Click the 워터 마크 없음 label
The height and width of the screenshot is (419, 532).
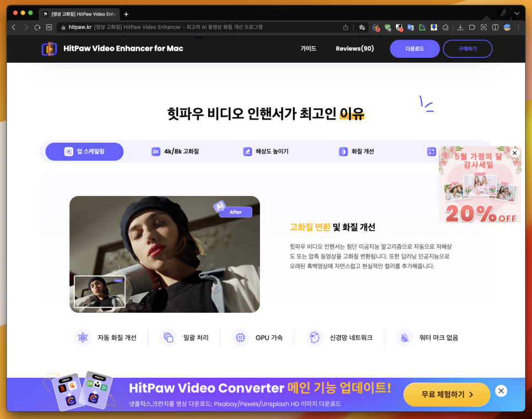[x=439, y=338]
